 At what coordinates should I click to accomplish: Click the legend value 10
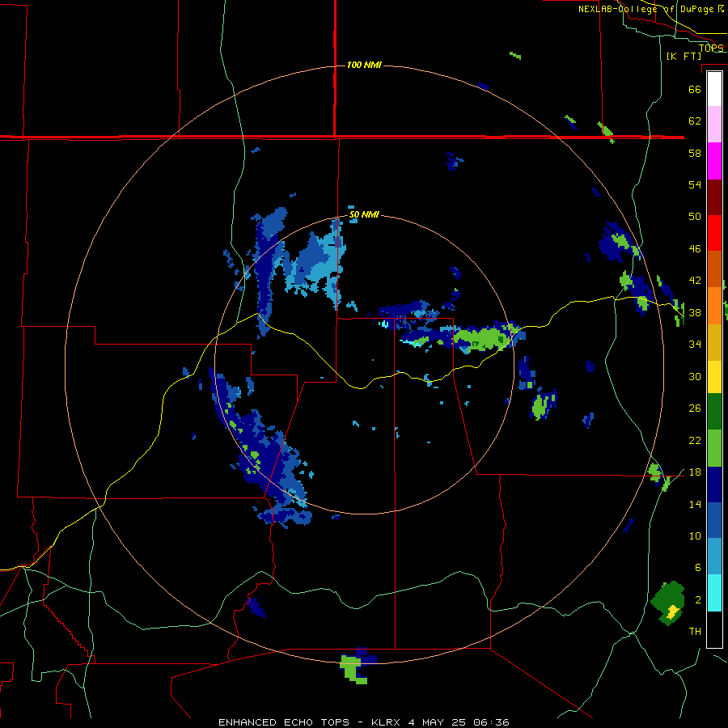pos(695,535)
